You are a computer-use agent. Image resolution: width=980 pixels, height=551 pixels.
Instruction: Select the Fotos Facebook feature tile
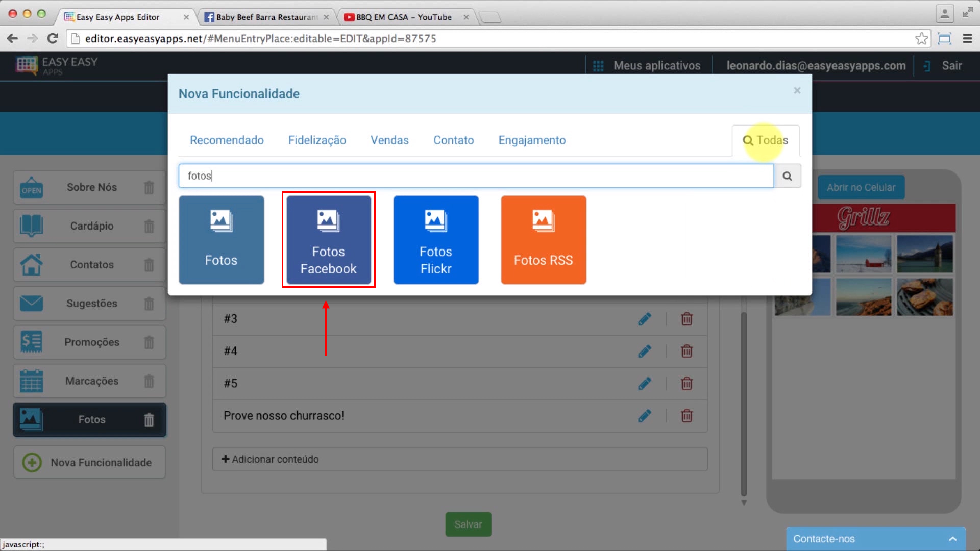point(328,240)
